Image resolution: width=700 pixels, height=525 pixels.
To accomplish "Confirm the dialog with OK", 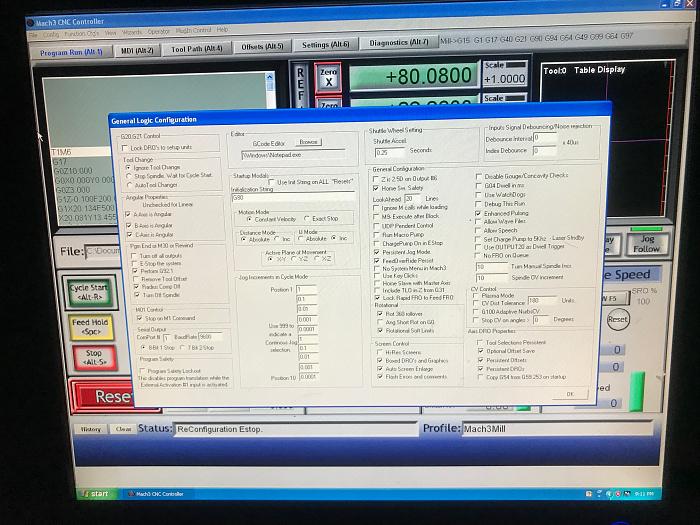I will (569, 393).
